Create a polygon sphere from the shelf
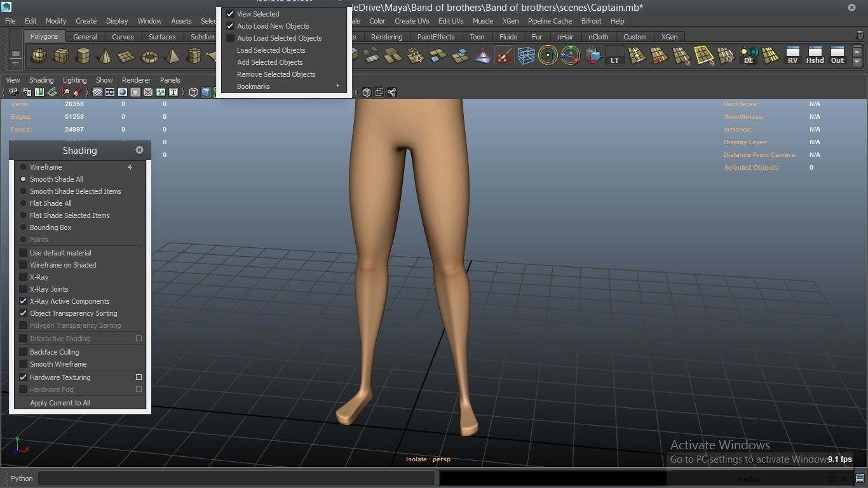The image size is (868, 488). tap(39, 56)
